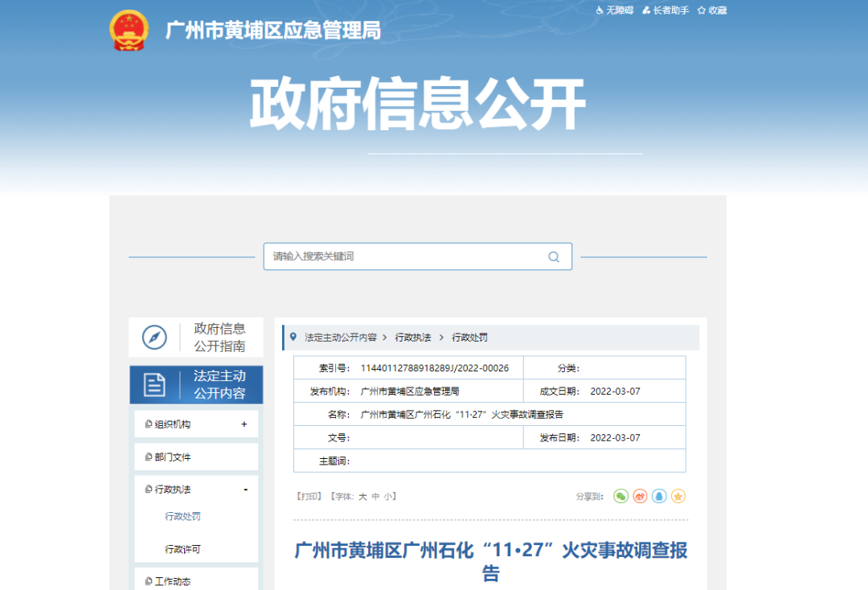Share to Weibo via red icon
Viewport: 868px width, 590px height.
[x=640, y=497]
